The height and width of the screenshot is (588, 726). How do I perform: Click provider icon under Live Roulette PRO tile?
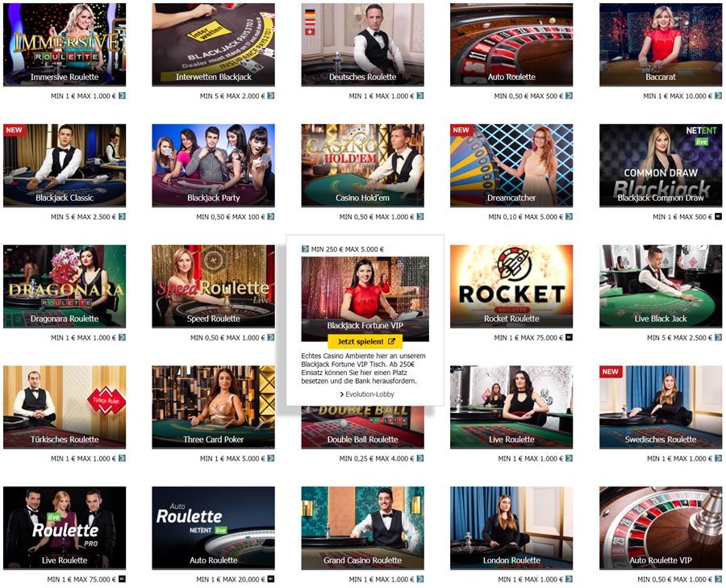(122, 579)
